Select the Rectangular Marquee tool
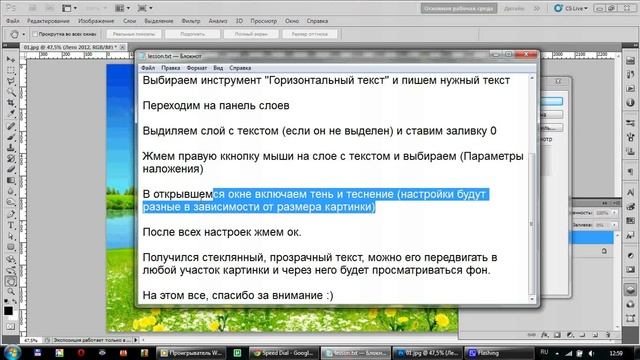 point(11,71)
